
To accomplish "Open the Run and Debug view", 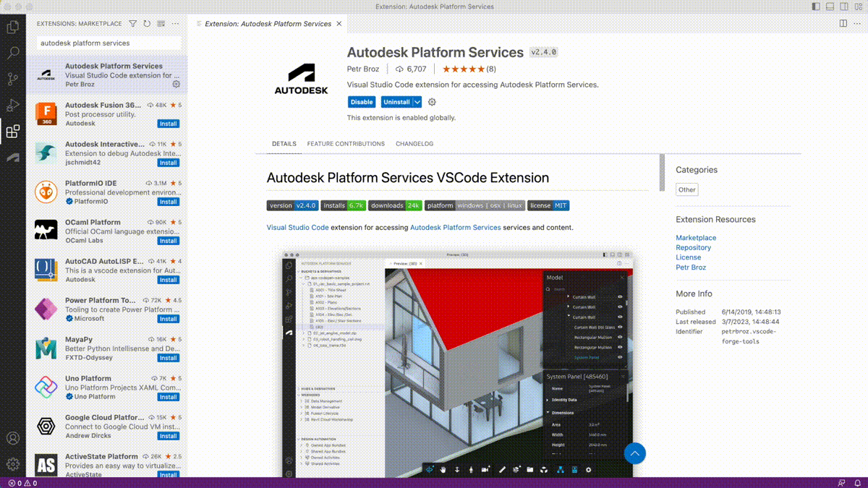I will pos(12,105).
